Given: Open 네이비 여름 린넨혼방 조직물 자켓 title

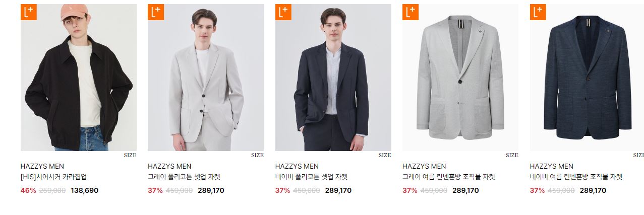Looking at the screenshot, I should [576, 177].
